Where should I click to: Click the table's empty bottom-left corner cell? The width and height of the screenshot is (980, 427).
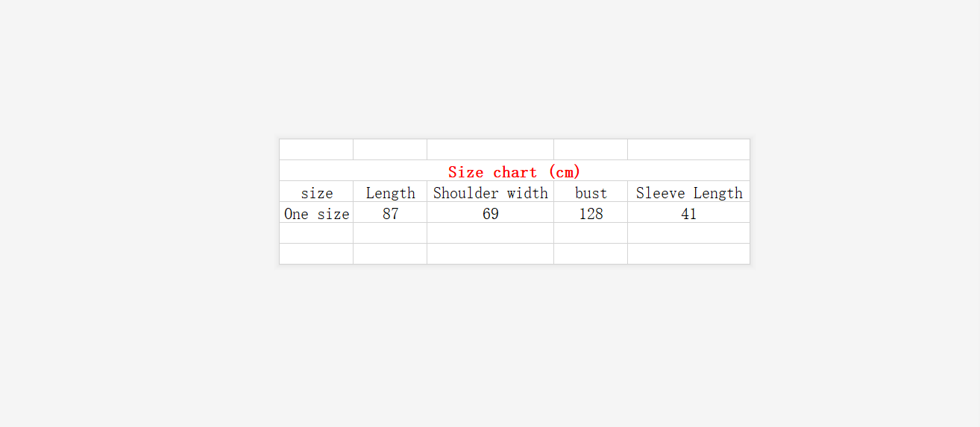(316, 254)
